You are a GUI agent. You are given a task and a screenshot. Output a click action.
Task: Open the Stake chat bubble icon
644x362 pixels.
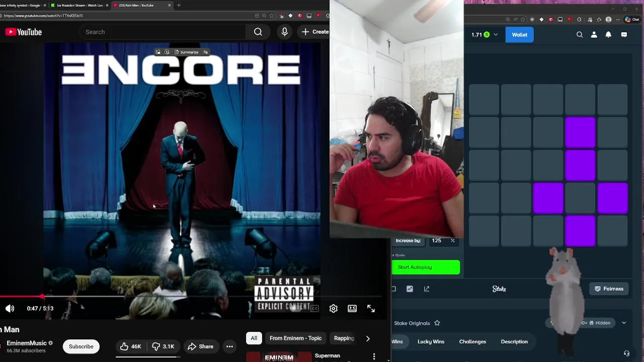624,35
